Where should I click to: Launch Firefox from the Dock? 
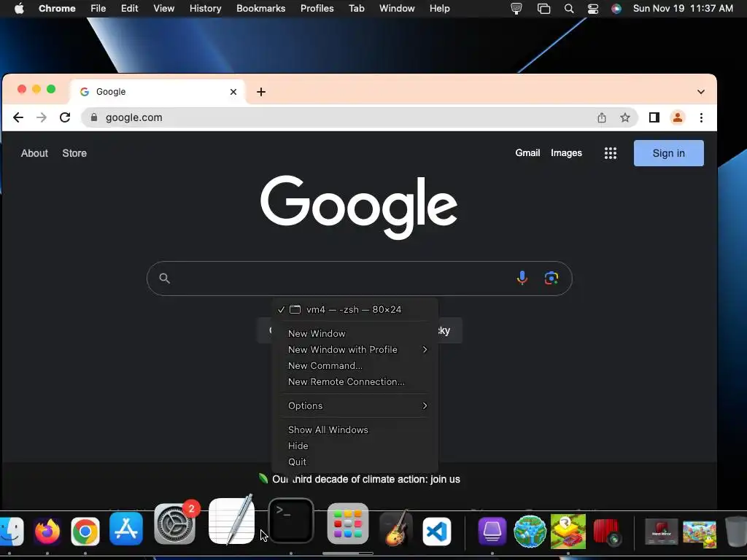pyautogui.click(x=47, y=531)
